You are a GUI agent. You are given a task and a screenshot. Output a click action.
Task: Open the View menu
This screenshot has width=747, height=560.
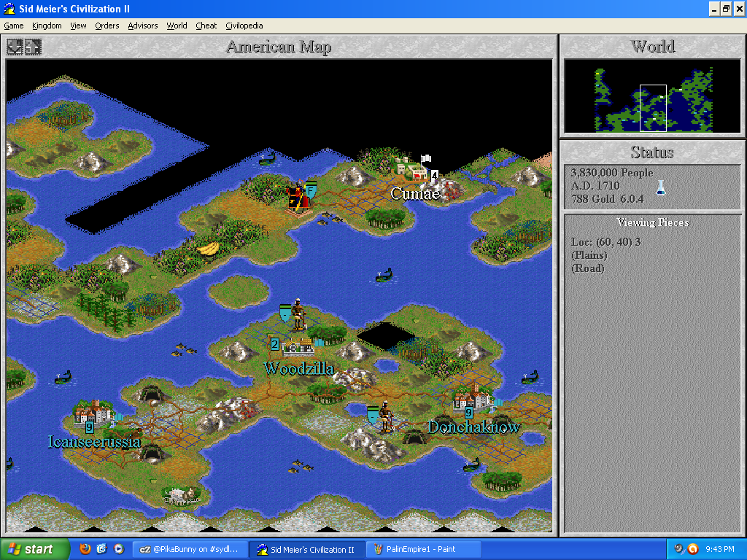pyautogui.click(x=78, y=26)
